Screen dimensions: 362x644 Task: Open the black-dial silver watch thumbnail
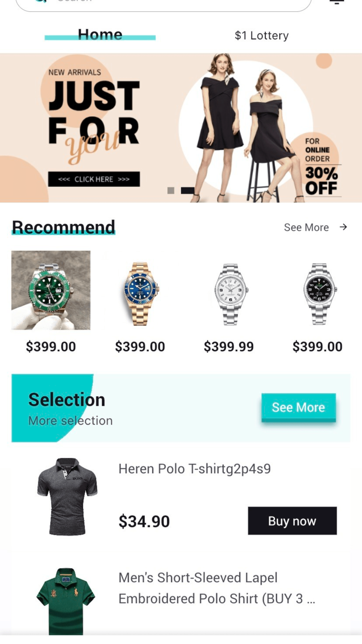[x=319, y=294]
